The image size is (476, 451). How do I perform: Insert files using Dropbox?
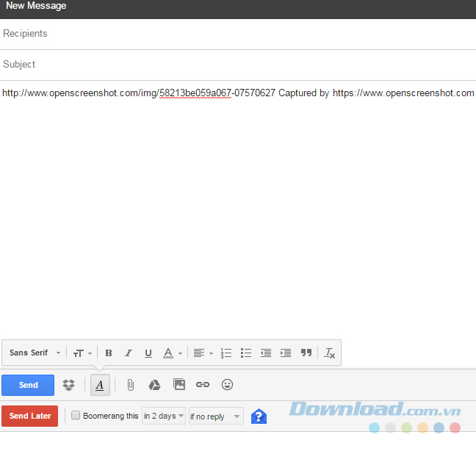[68, 385]
